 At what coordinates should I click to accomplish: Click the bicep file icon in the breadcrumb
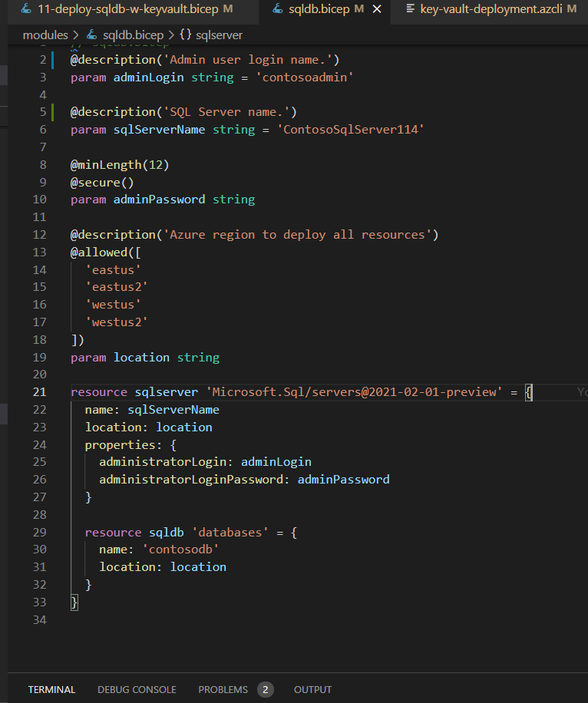(91, 35)
